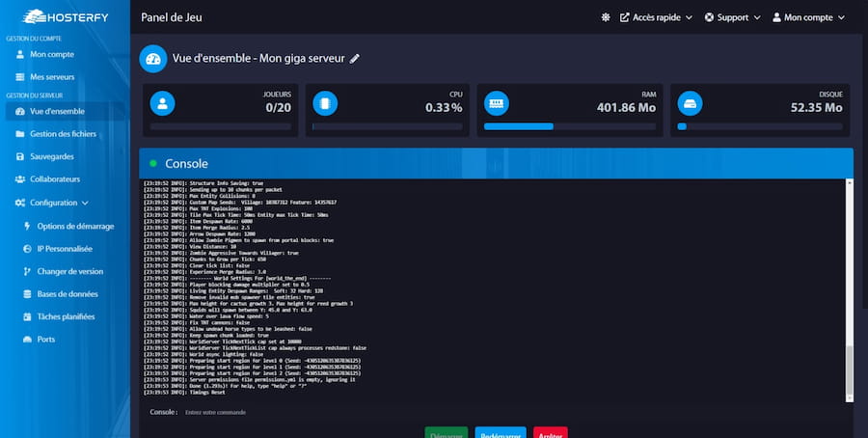Go to Sauvegardes page

tap(52, 156)
